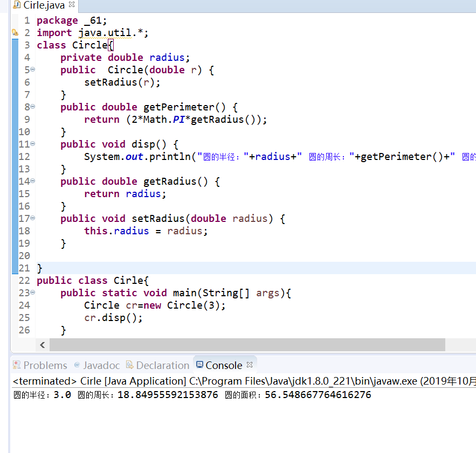The width and height of the screenshot is (476, 453).
Task: Collapse setRadius method fold at line 17
Action: coord(33,218)
